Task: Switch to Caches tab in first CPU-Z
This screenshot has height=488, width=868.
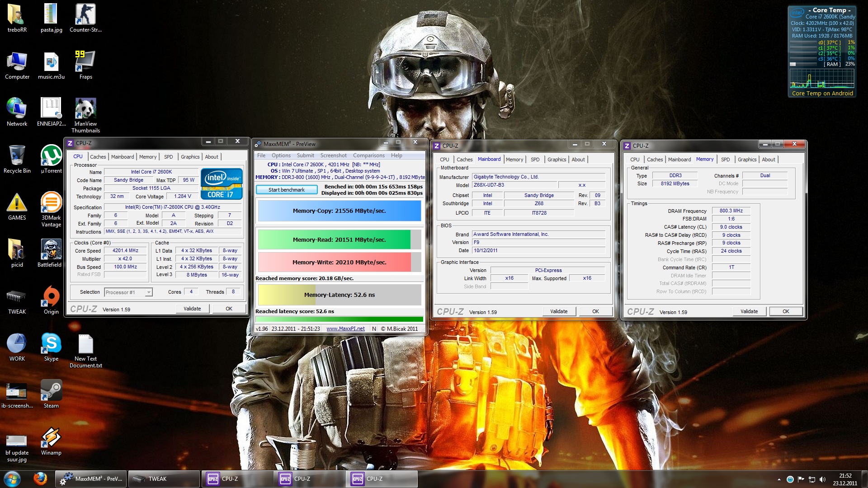Action: pos(98,157)
